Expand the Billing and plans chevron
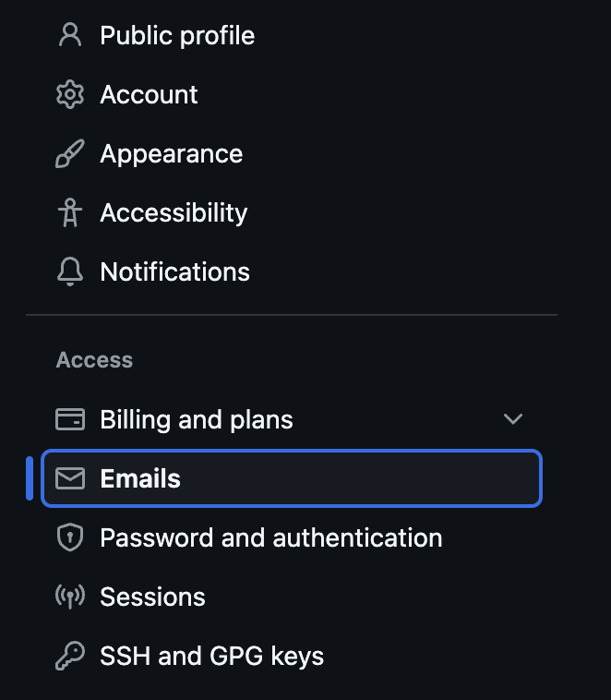This screenshot has width=611, height=700. pyautogui.click(x=513, y=420)
